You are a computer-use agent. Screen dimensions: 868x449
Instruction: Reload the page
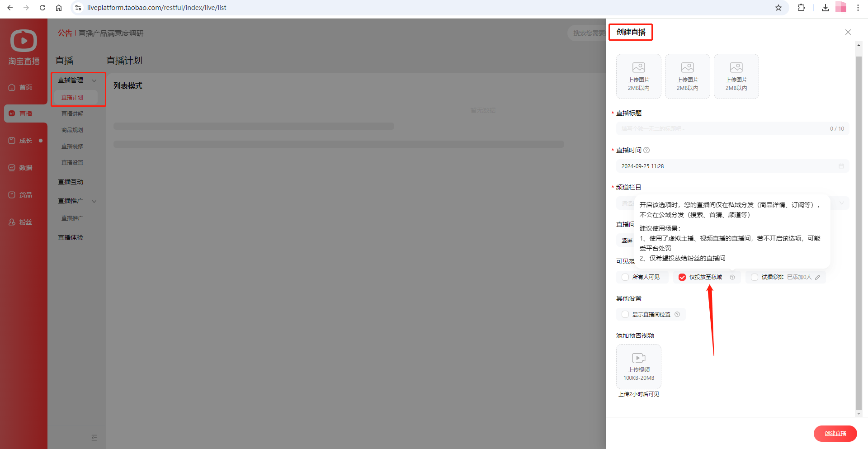42,8
